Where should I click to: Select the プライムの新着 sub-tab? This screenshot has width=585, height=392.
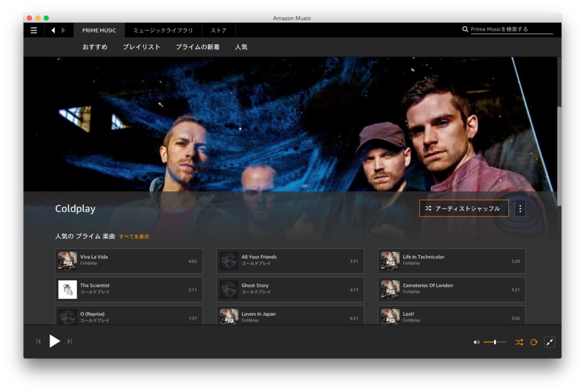pyautogui.click(x=197, y=47)
